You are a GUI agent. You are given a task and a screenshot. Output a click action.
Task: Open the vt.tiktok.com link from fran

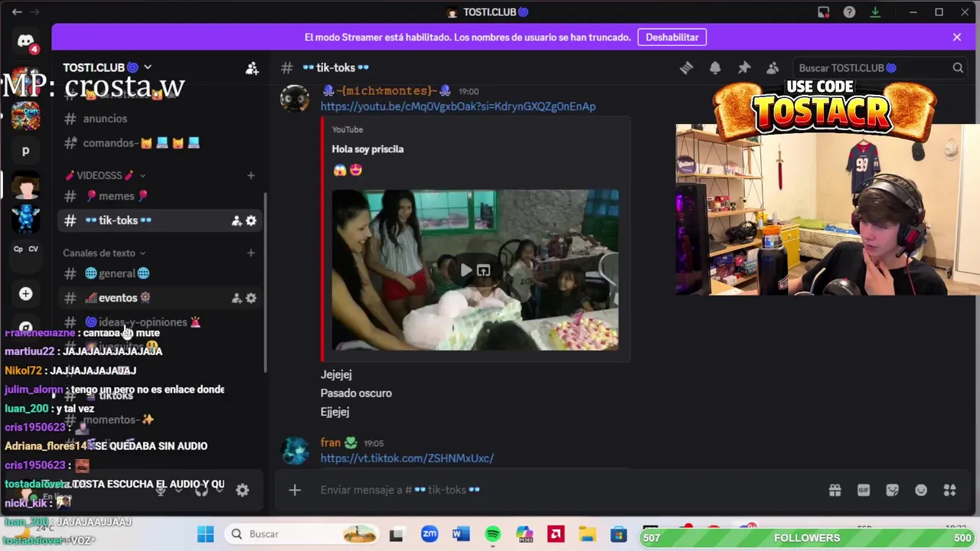pyautogui.click(x=407, y=458)
